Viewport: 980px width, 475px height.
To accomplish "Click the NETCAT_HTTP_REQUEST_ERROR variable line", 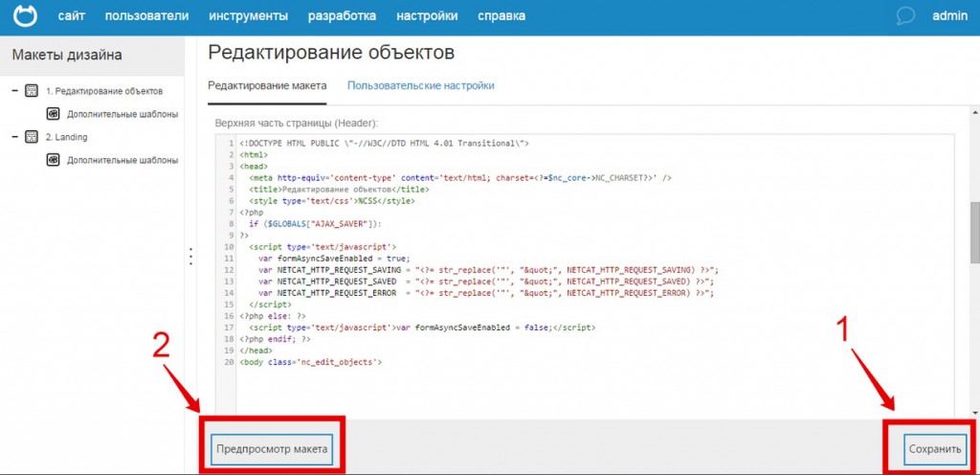I will [486, 292].
